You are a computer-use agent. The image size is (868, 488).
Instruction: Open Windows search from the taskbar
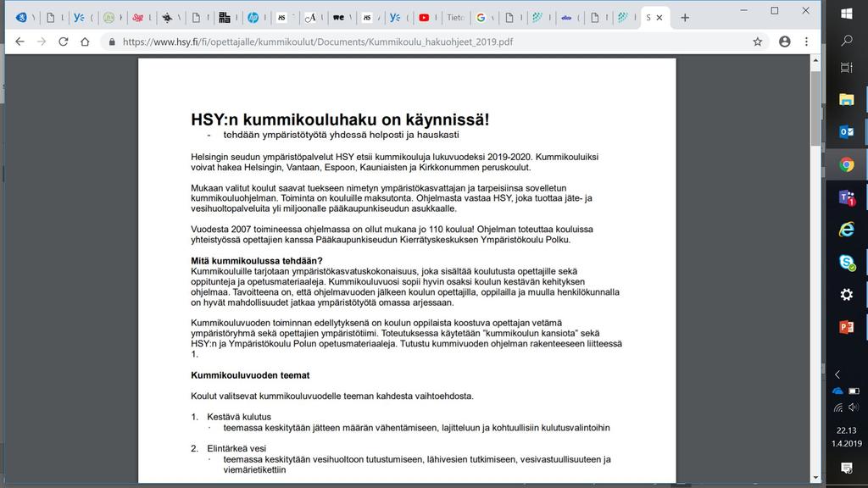tap(847, 41)
